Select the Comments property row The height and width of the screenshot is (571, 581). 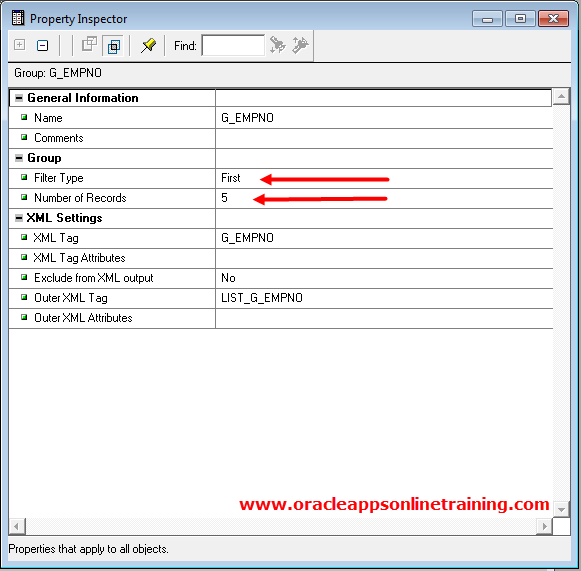[280, 138]
